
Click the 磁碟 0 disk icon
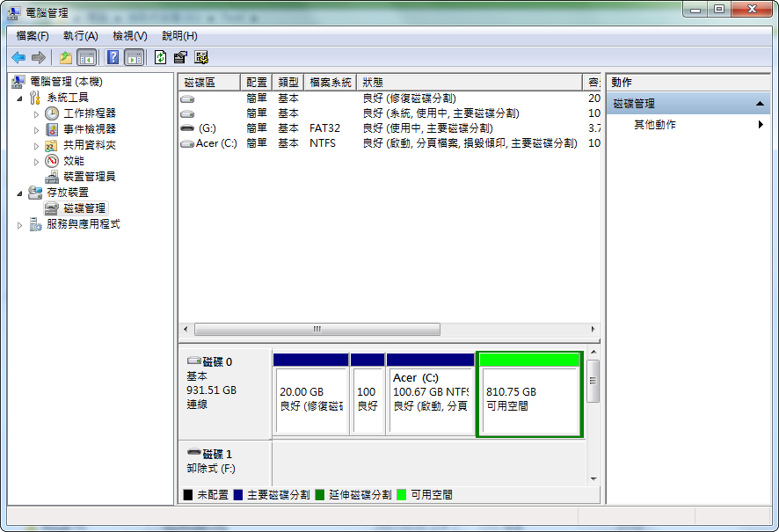pyautogui.click(x=193, y=361)
